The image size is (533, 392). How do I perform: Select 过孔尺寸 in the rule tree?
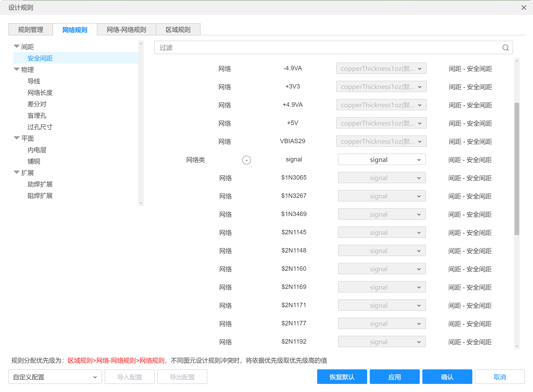[40, 127]
